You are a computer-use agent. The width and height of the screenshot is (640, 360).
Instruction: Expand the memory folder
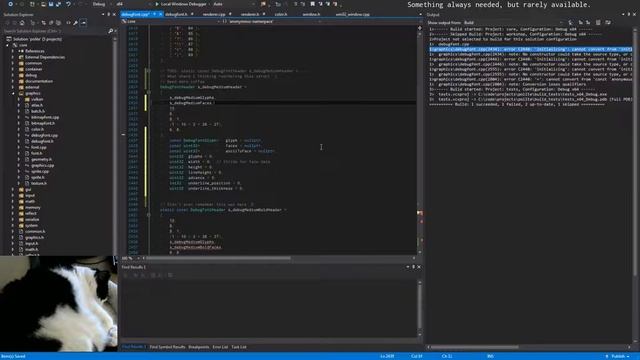(13, 207)
